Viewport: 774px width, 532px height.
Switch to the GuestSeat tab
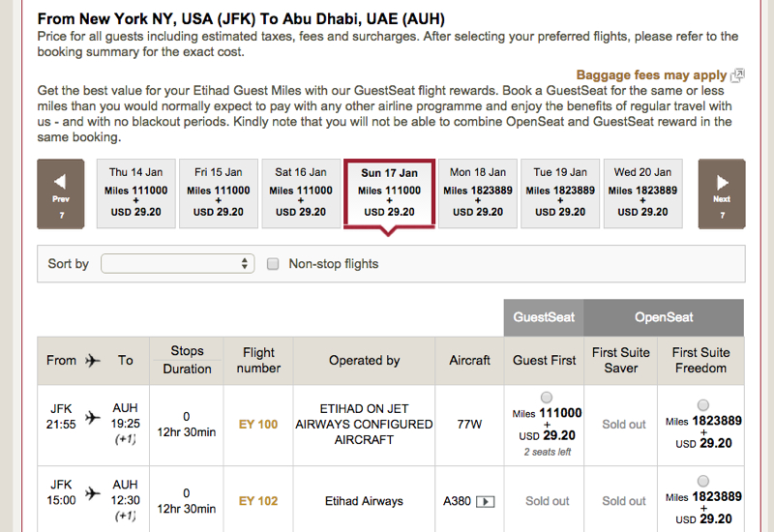click(544, 317)
